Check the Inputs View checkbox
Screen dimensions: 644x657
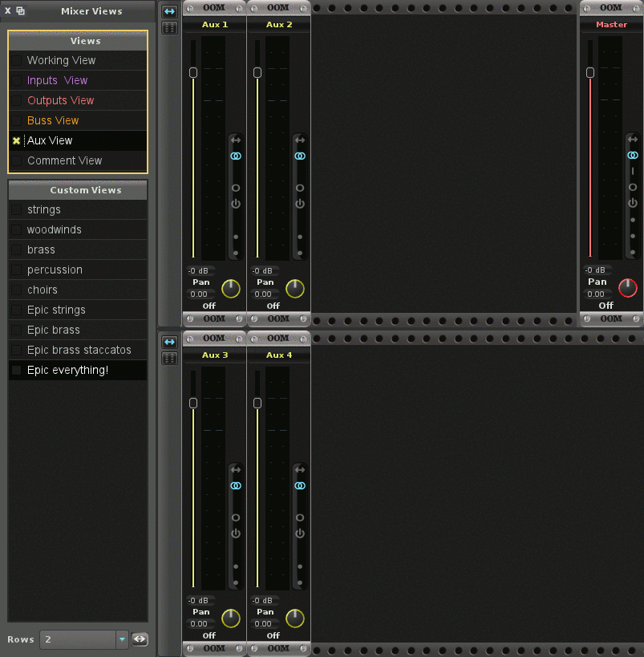16,80
